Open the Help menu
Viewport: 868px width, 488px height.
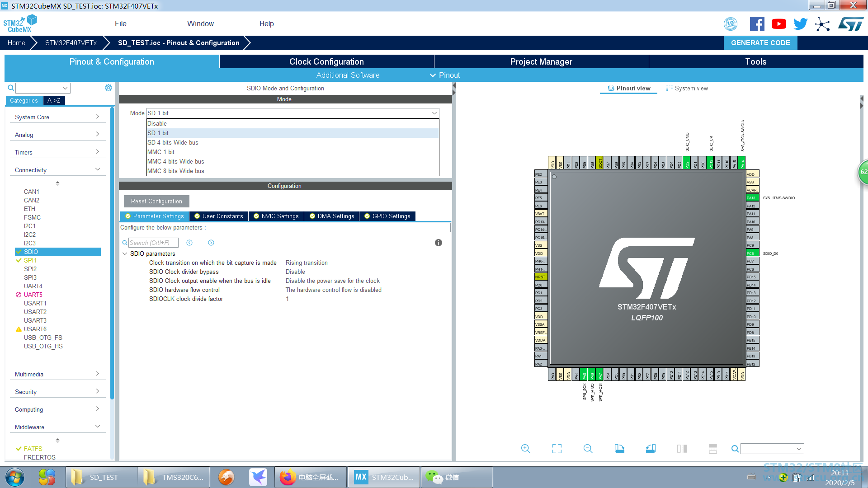pos(267,23)
